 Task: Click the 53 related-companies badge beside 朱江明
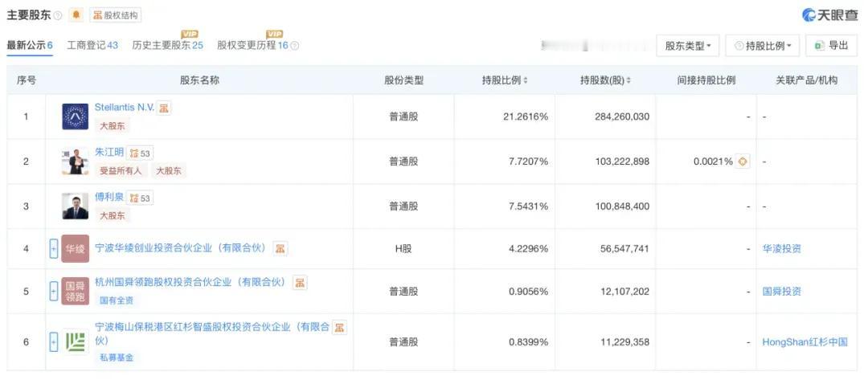(x=140, y=153)
